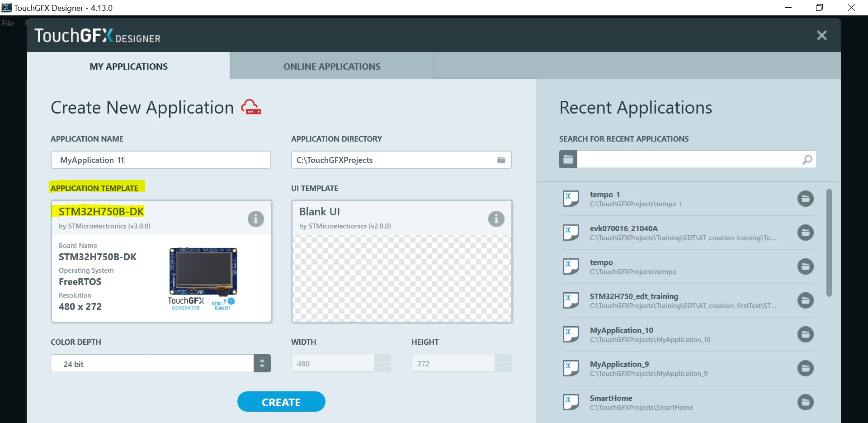Focus the Application Name input field
Viewport: 868px width, 423px height.
pyautogui.click(x=161, y=160)
